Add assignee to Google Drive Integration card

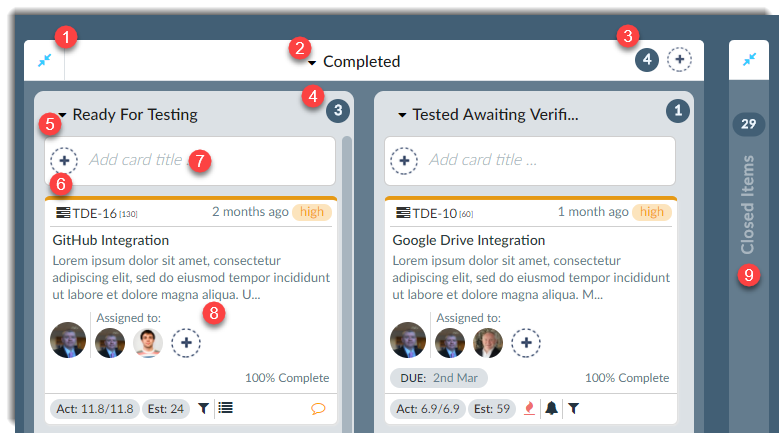click(526, 343)
